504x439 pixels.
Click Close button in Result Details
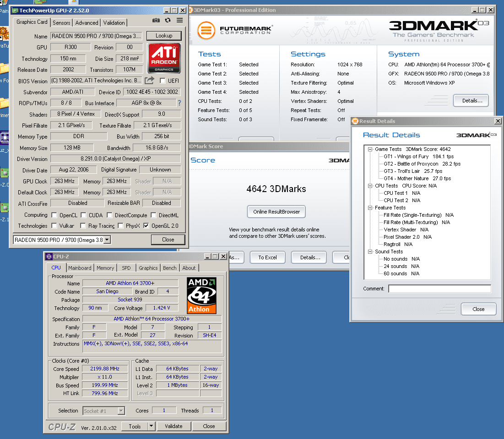coord(478,309)
